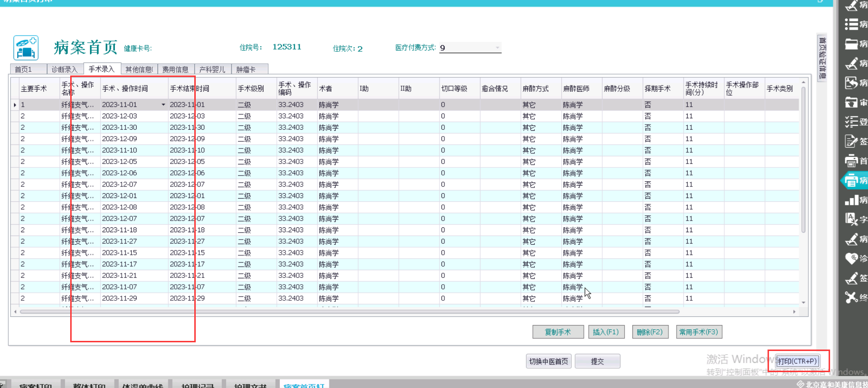Image resolution: width=868 pixels, height=388 pixels.
Task: Switch to the 整体打印 bottom tab
Action: click(89, 385)
